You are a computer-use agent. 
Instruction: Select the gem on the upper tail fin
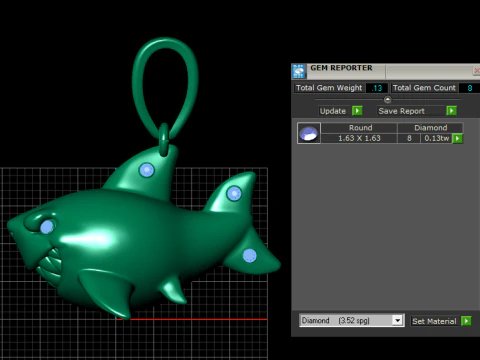234,193
